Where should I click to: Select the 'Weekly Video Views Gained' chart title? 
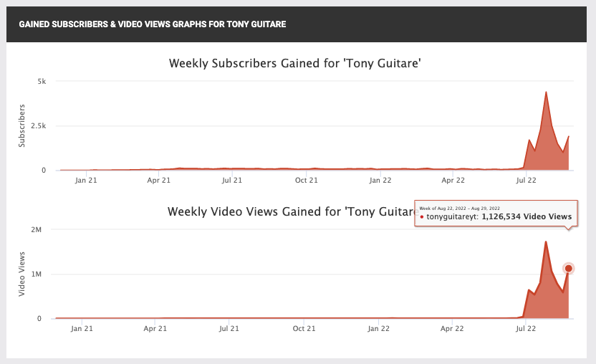tap(292, 211)
